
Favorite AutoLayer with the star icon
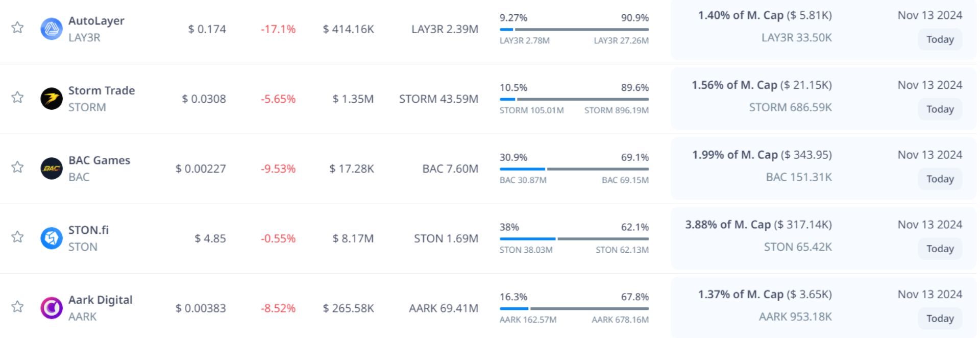tap(18, 28)
